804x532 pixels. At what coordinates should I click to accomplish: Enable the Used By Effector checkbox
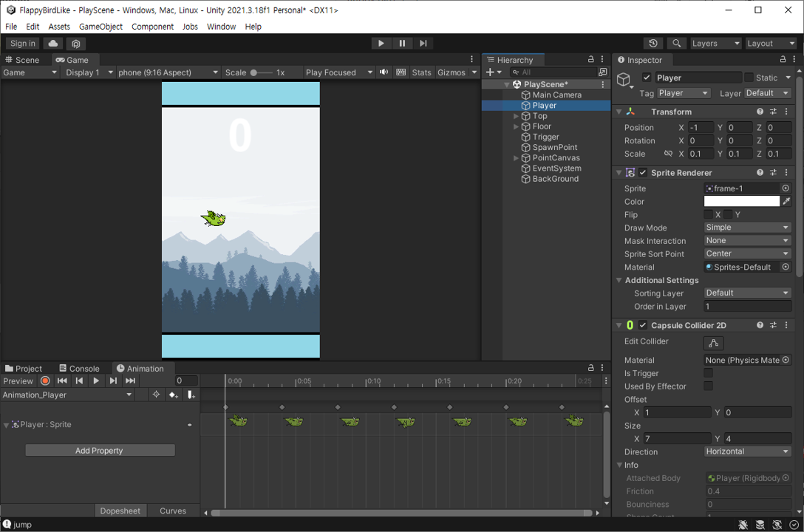[x=708, y=386]
